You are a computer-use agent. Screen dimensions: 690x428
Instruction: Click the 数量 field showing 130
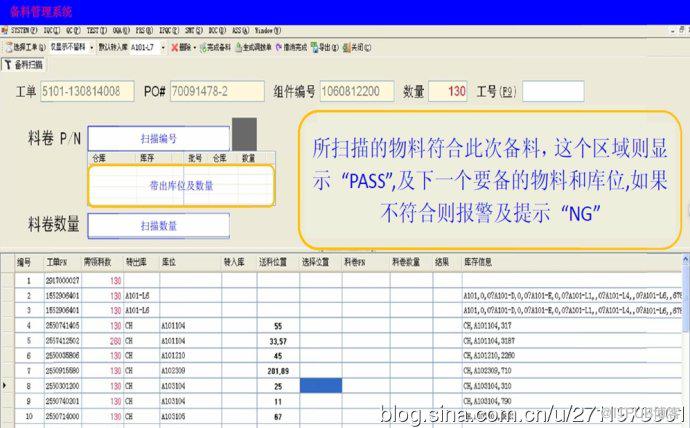pyautogui.click(x=448, y=91)
